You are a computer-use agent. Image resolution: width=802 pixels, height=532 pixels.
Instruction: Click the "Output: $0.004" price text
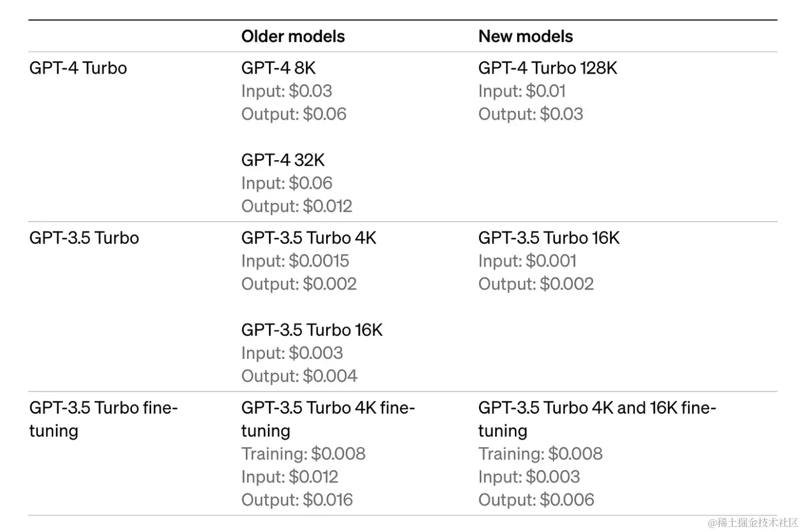(299, 376)
